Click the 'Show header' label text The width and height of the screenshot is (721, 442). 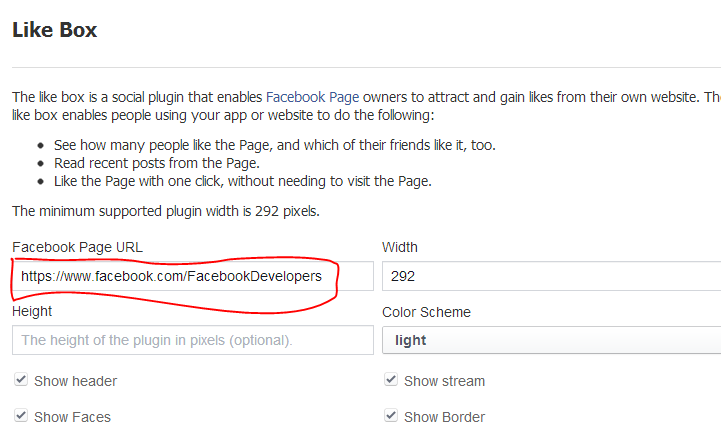point(75,381)
